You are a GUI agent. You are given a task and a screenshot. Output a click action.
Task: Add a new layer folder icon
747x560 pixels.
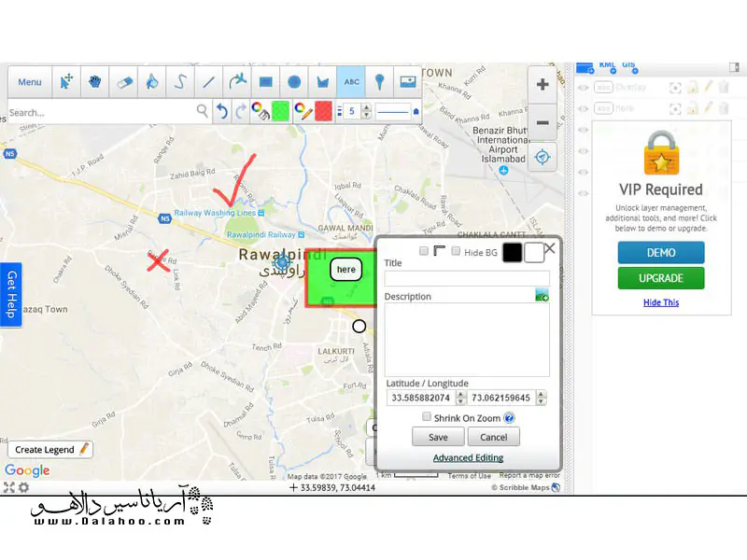pyautogui.click(x=585, y=68)
